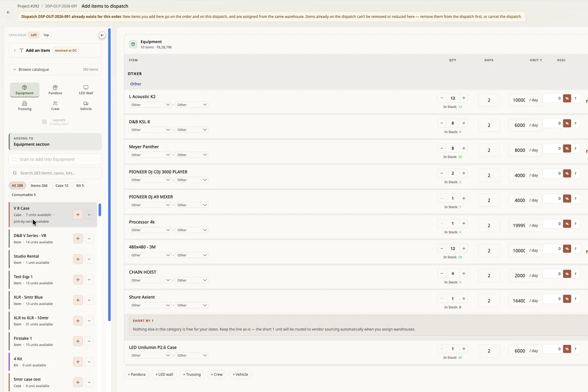Add a Pandora section
Screen dimensions: 588x392
tap(136, 374)
